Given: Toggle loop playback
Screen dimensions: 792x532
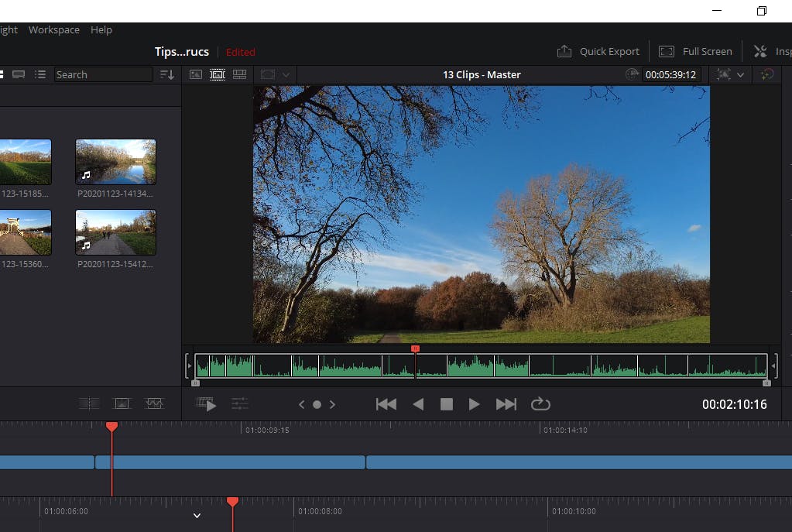Looking at the screenshot, I should [x=540, y=404].
